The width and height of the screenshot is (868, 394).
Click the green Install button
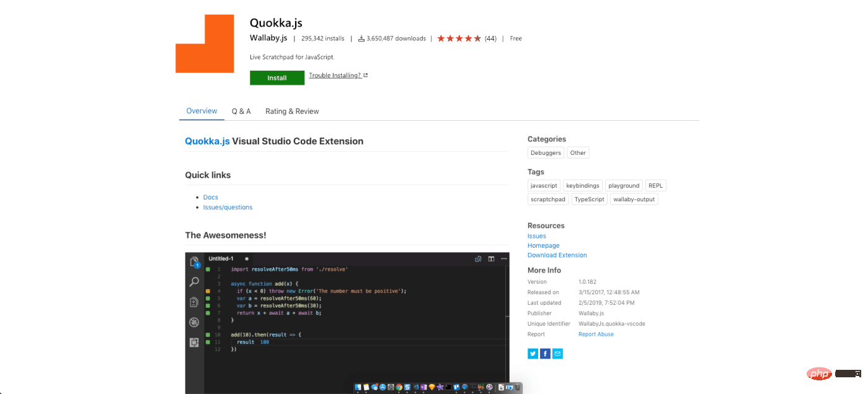coord(277,78)
